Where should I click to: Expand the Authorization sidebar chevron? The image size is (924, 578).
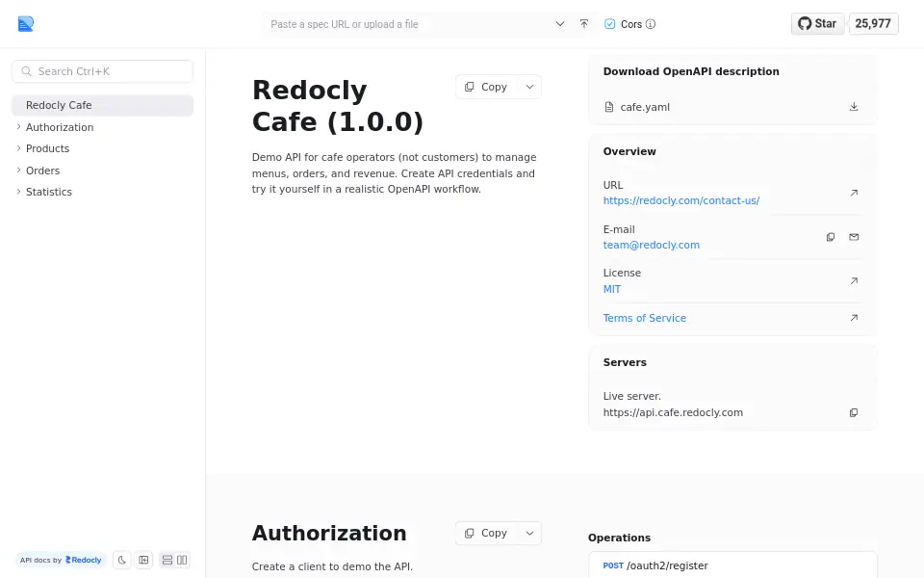[x=18, y=127]
